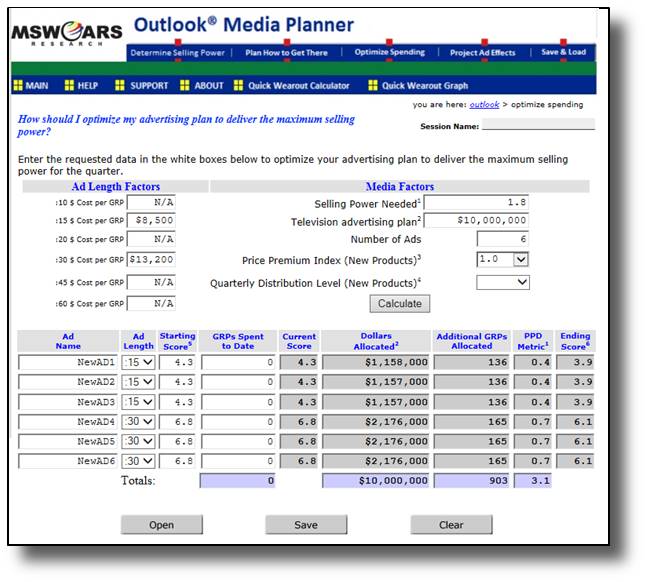Click yellow grid icon beside HELP
Screen dimensions: 646x582
click(69, 85)
